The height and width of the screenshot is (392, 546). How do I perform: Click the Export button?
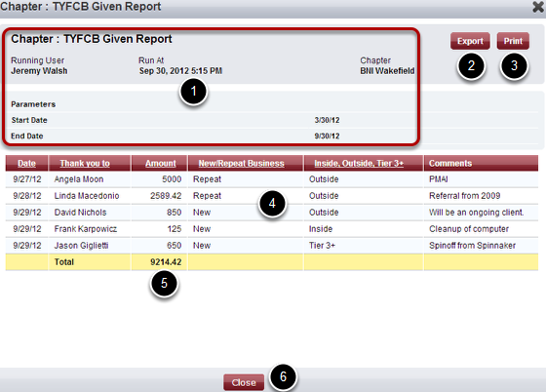tap(470, 41)
